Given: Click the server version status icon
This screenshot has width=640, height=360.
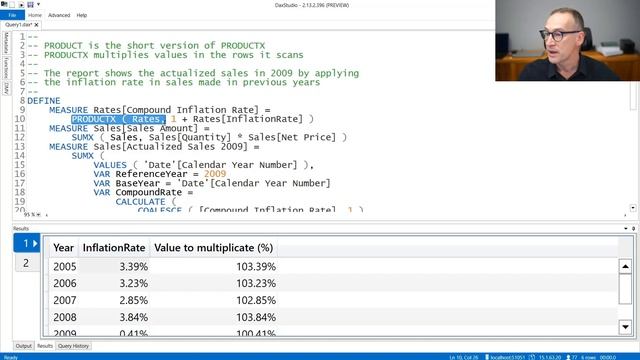Looking at the screenshot, I should pos(532,357).
